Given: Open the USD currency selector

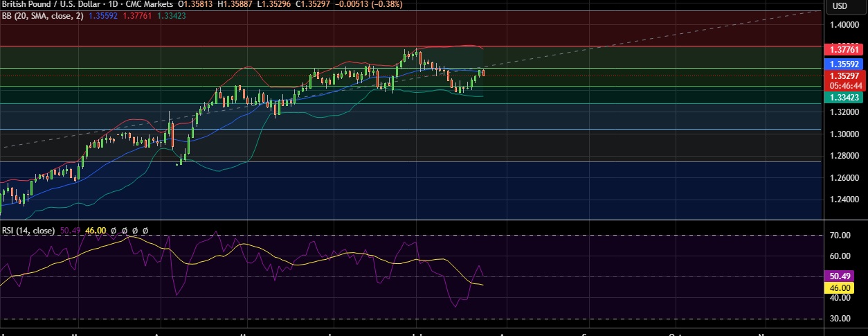Looking at the screenshot, I should click(839, 6).
